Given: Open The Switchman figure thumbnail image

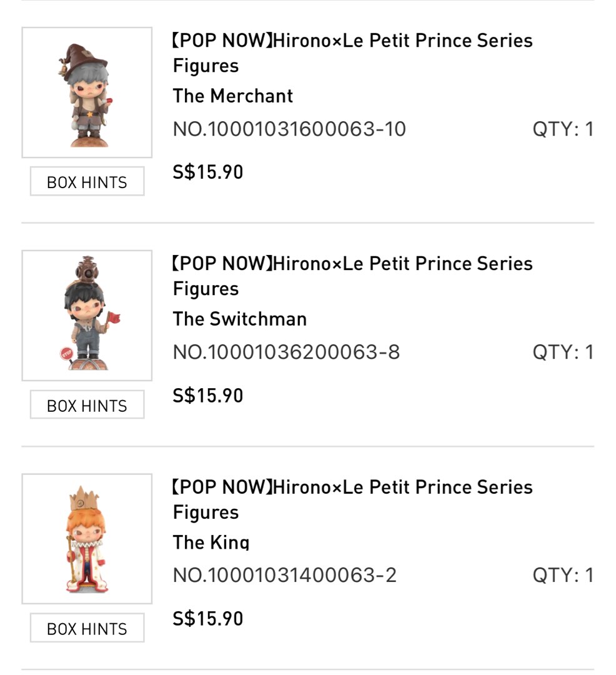Looking at the screenshot, I should tap(86, 313).
